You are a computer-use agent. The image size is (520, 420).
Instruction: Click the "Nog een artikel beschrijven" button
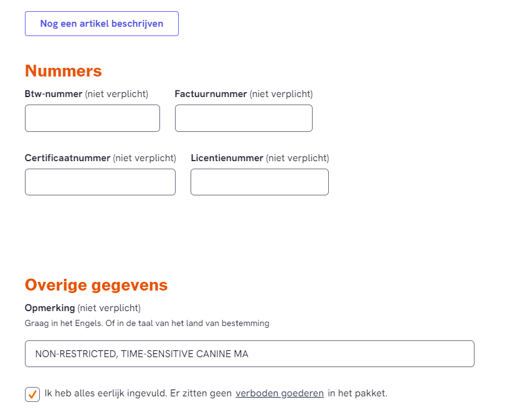[102, 24]
